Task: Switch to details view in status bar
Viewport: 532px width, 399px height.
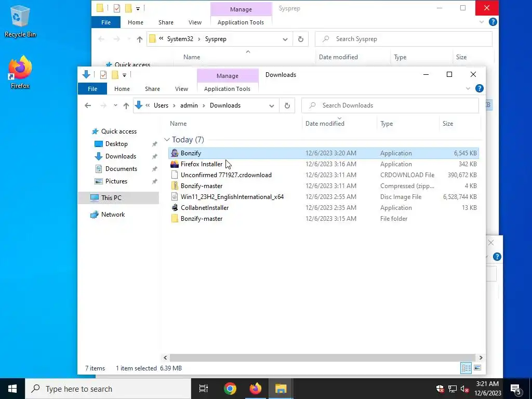Action: [x=466, y=368]
